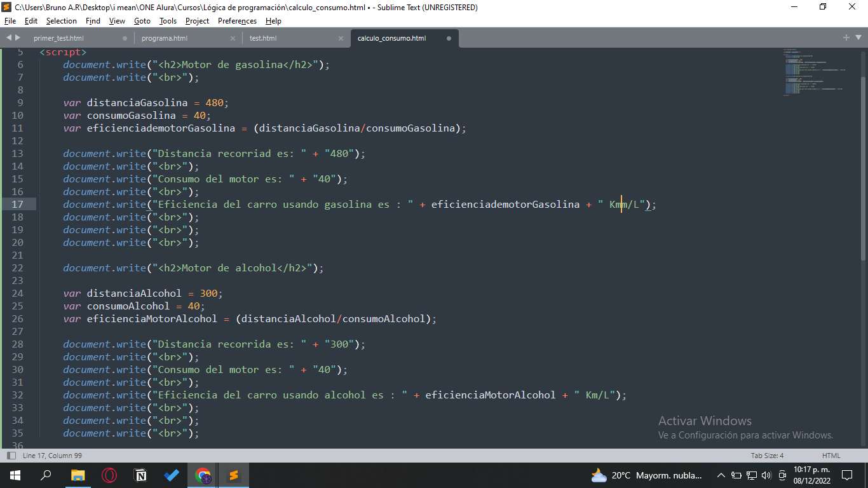The image size is (868, 488).
Task: Click "Distancia recorriad es: " string
Action: [229, 153]
